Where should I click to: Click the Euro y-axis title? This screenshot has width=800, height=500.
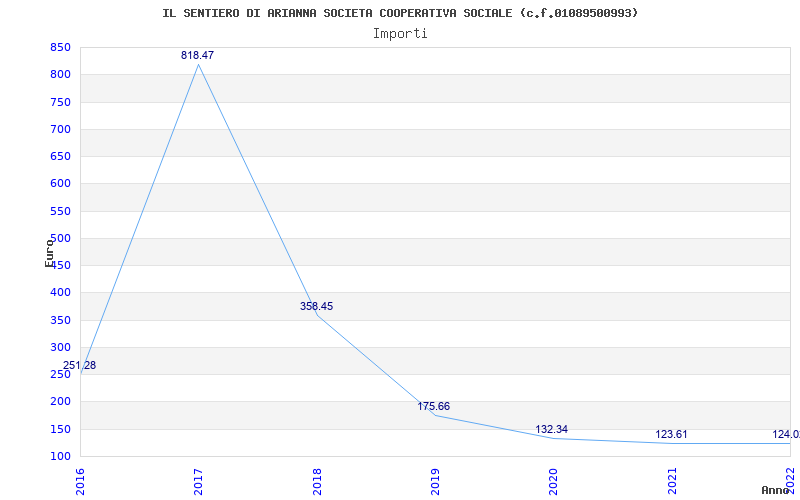[49, 253]
